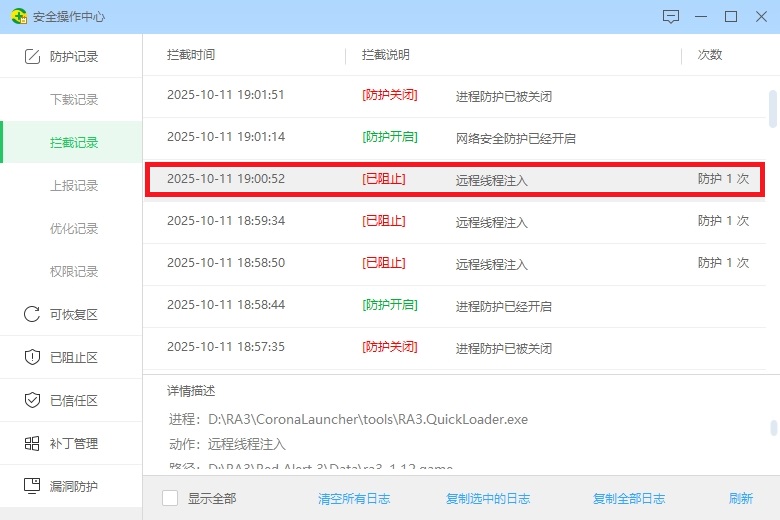The image size is (780, 520).
Task: Click 复制全部日志 link
Action: [628, 499]
